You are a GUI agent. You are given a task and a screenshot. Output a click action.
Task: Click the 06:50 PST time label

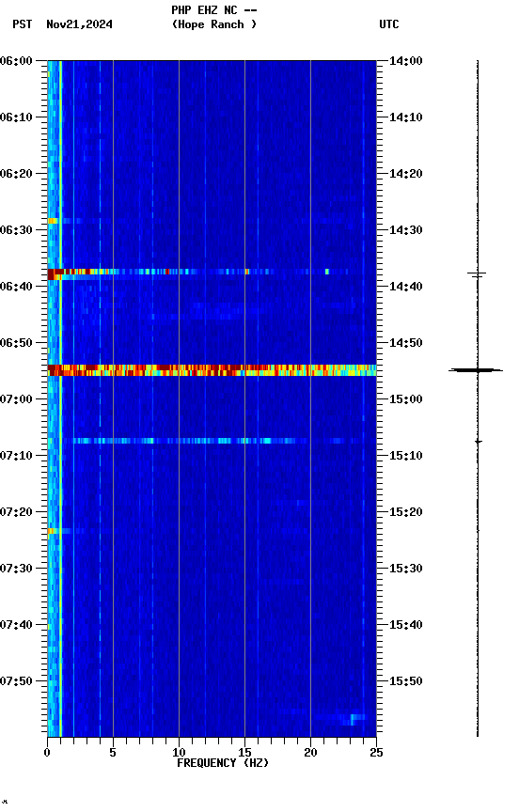coord(16,343)
